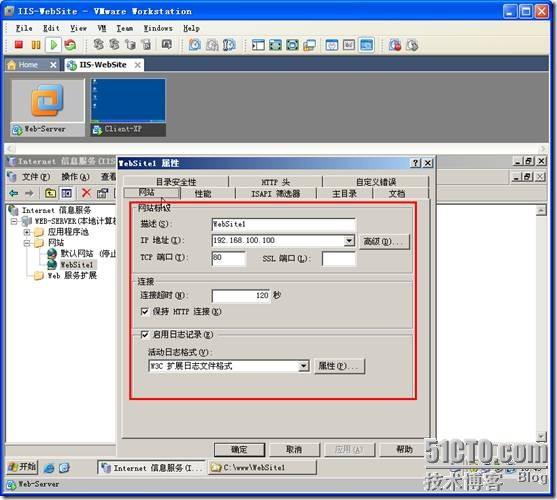This screenshot has height=500, width=557.
Task: Open the Help menu in VMware
Action: point(191,28)
